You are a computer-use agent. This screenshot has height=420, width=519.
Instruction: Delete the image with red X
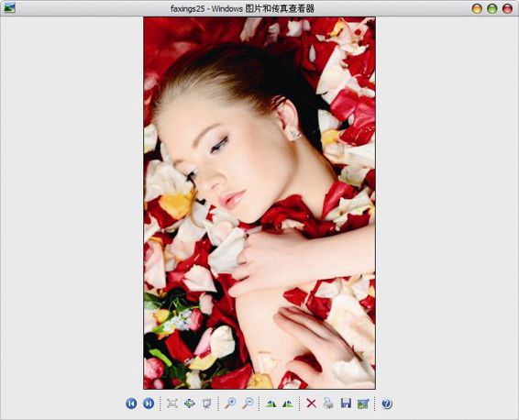point(311,403)
